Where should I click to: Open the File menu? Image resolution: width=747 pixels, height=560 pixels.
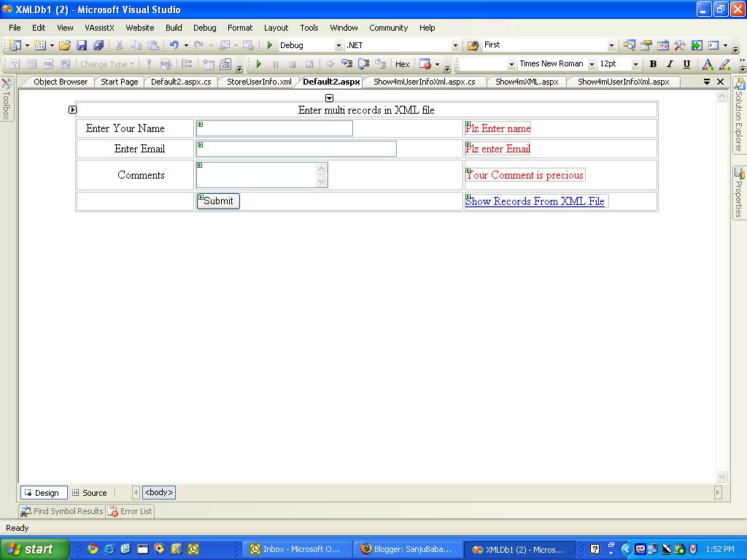pyautogui.click(x=15, y=28)
